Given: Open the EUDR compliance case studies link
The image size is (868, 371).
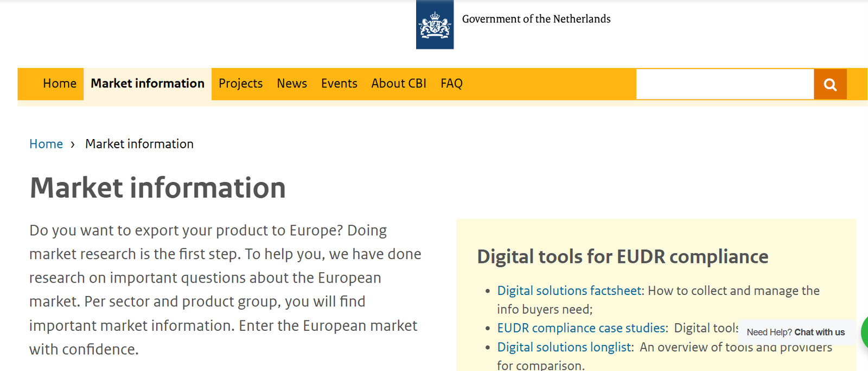Looking at the screenshot, I should click(x=582, y=328).
